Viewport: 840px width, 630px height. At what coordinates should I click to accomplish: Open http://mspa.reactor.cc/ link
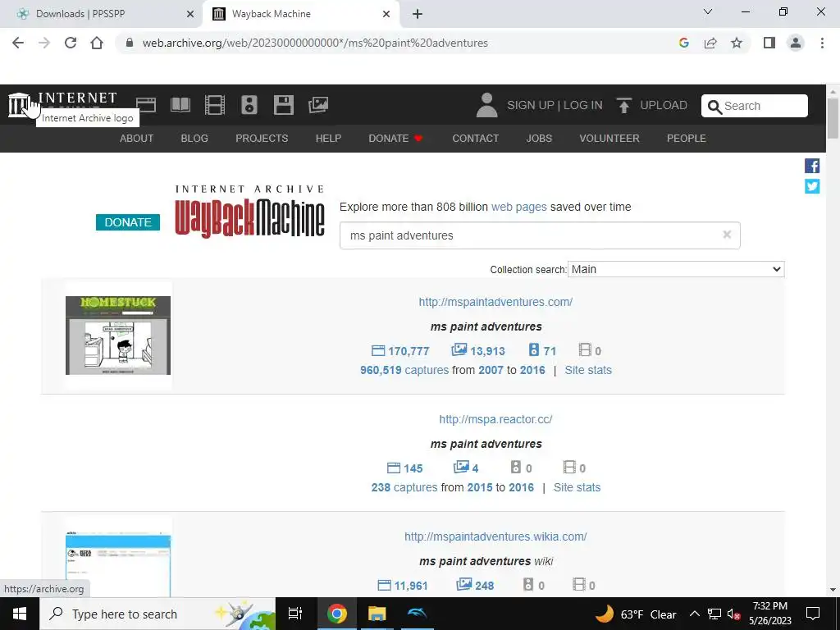click(x=495, y=419)
